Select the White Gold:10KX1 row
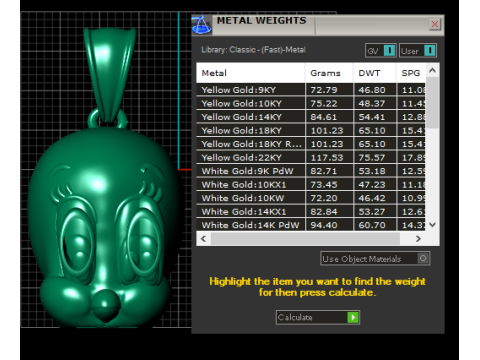The width and height of the screenshot is (480, 360). pos(311,185)
